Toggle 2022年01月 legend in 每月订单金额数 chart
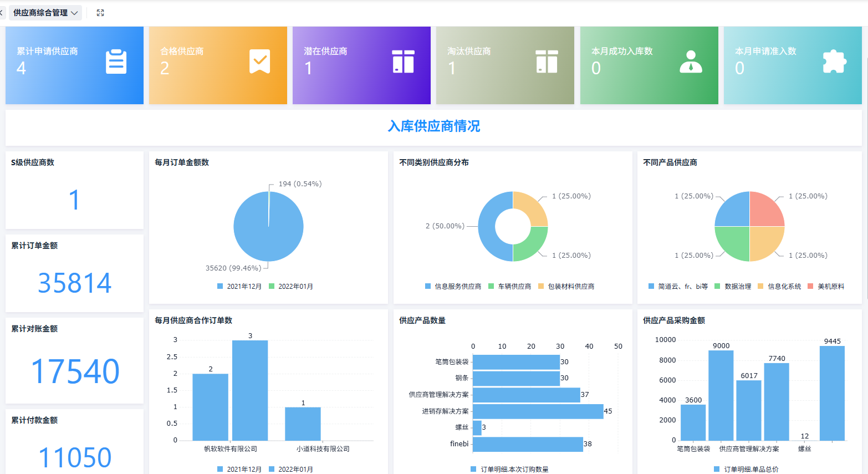This screenshot has width=868, height=474. click(290, 287)
